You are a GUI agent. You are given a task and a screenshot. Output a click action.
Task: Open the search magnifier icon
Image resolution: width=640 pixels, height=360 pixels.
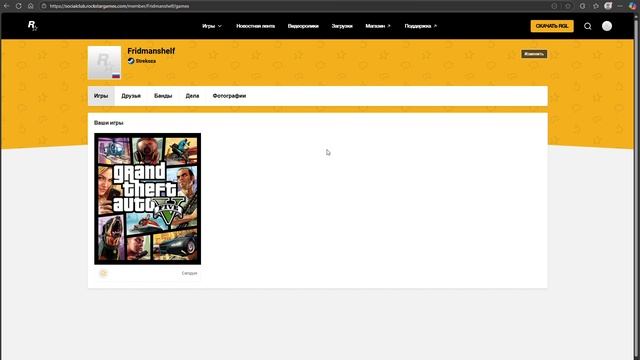pos(587,26)
